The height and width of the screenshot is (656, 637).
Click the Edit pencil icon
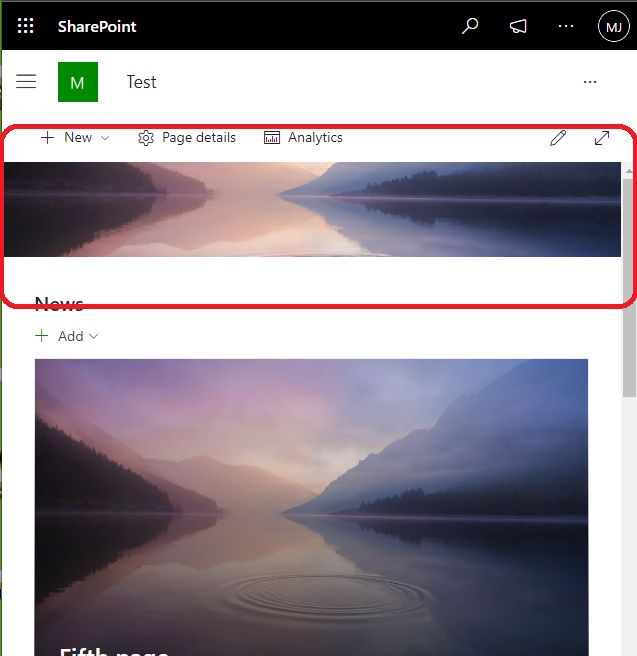click(558, 138)
